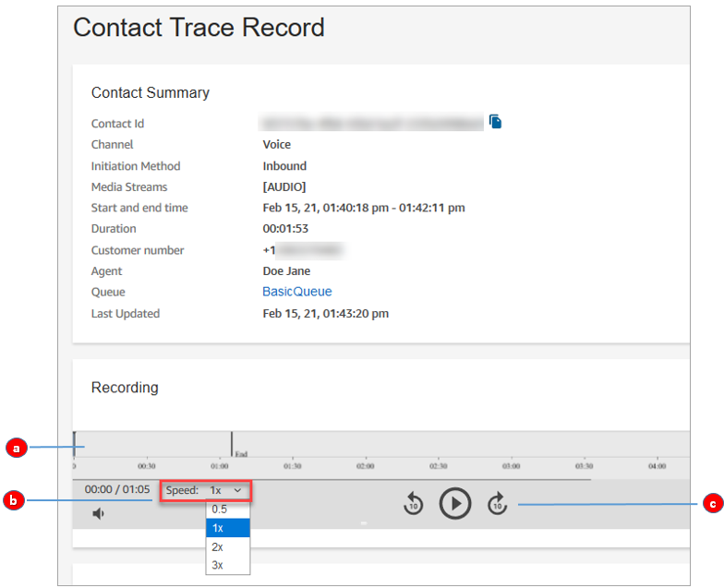
Task: Copy the Contact Id with the copy icon
Action: 495,122
